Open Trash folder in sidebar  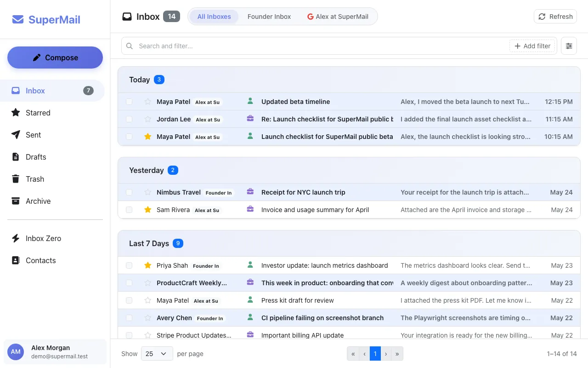[x=52, y=179]
